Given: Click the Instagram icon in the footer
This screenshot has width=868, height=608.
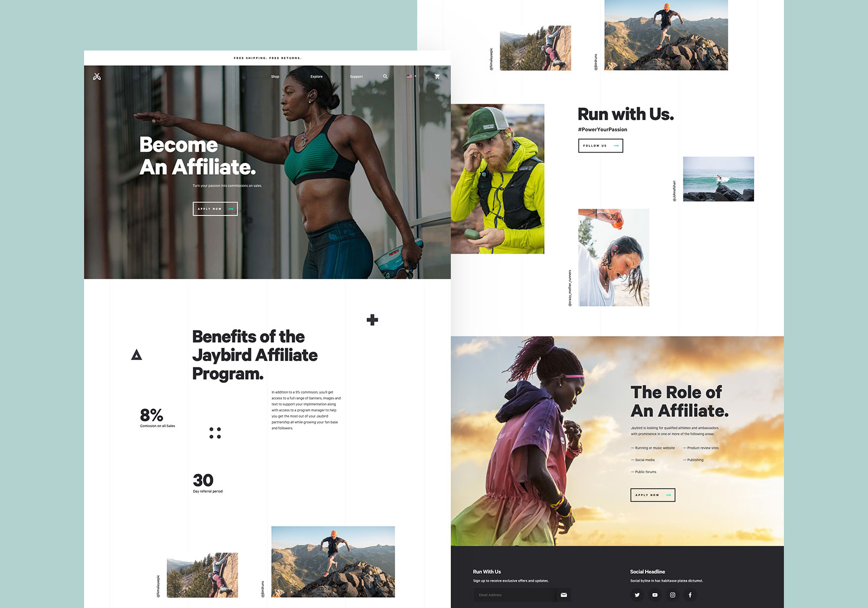Looking at the screenshot, I should click(673, 595).
